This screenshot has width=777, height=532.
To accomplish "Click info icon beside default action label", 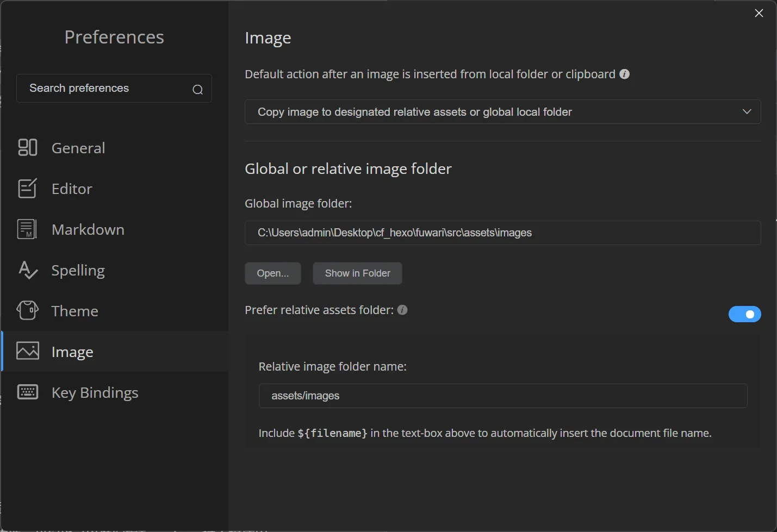I will tap(625, 74).
